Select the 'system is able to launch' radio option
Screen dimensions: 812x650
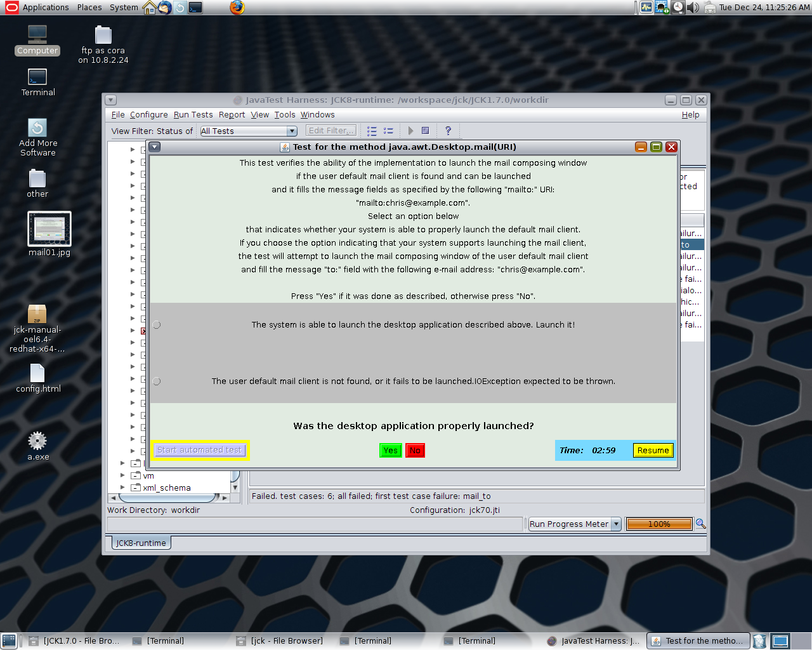click(x=157, y=325)
